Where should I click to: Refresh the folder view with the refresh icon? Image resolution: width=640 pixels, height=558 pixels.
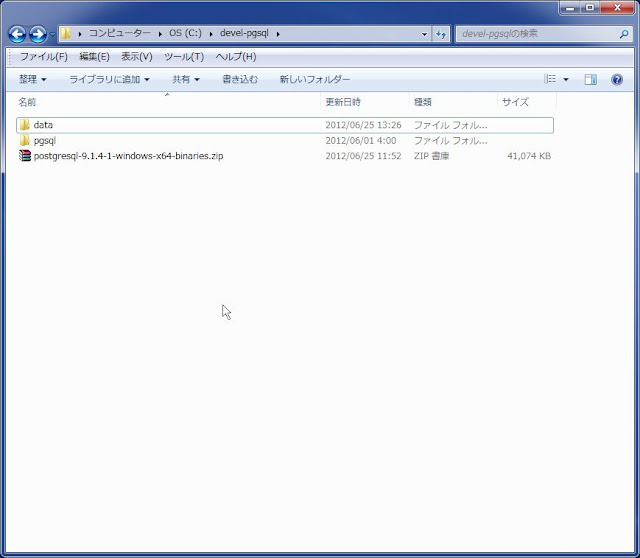pos(441,34)
